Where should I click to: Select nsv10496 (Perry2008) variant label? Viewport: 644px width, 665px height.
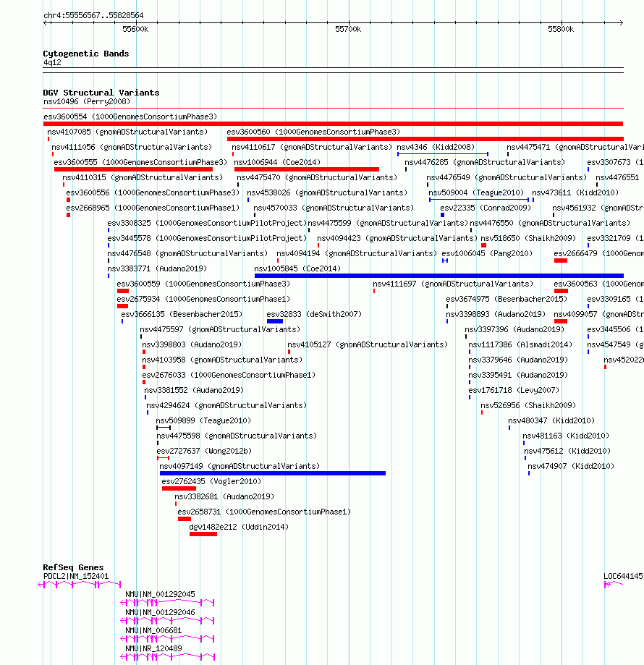(x=87, y=101)
